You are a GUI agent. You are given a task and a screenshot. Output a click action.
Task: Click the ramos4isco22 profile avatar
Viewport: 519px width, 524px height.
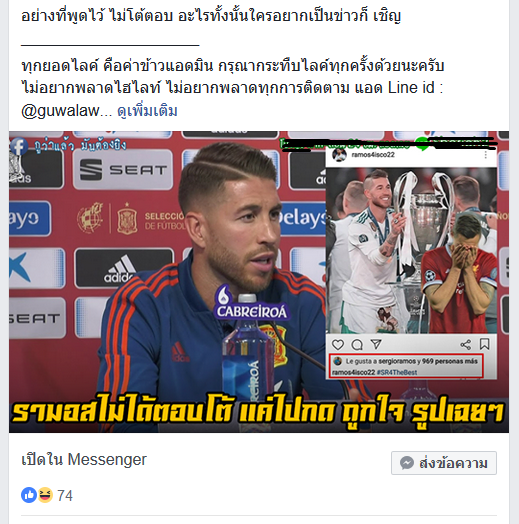pyautogui.click(x=339, y=155)
